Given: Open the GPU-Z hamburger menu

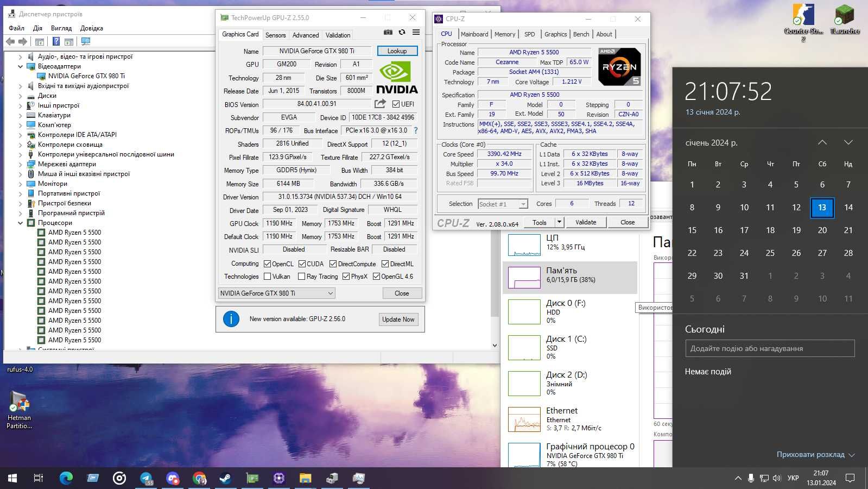Looking at the screenshot, I should pos(416,32).
